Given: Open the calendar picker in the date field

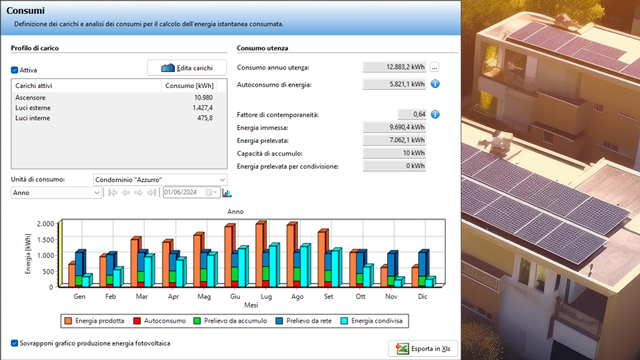Looking at the screenshot, I should pyautogui.click(x=211, y=193).
